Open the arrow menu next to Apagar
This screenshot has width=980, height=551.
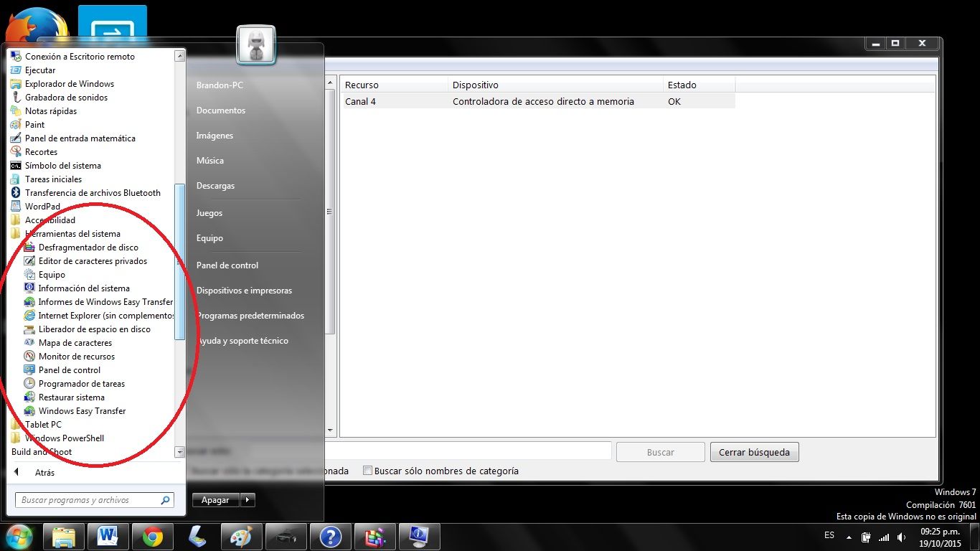[x=248, y=500]
